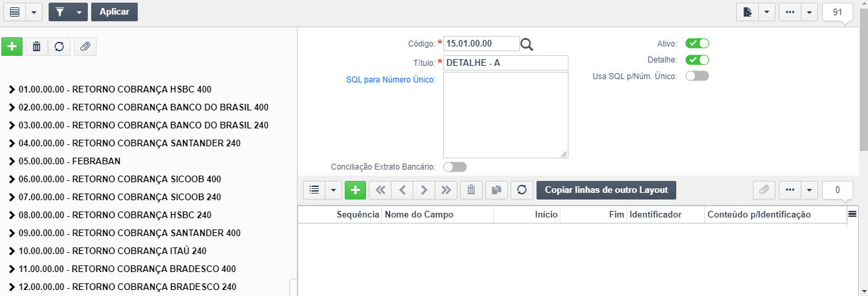The width and height of the screenshot is (868, 296).
Task: Open the grid view icon in top toolbar
Action: tap(15, 12)
